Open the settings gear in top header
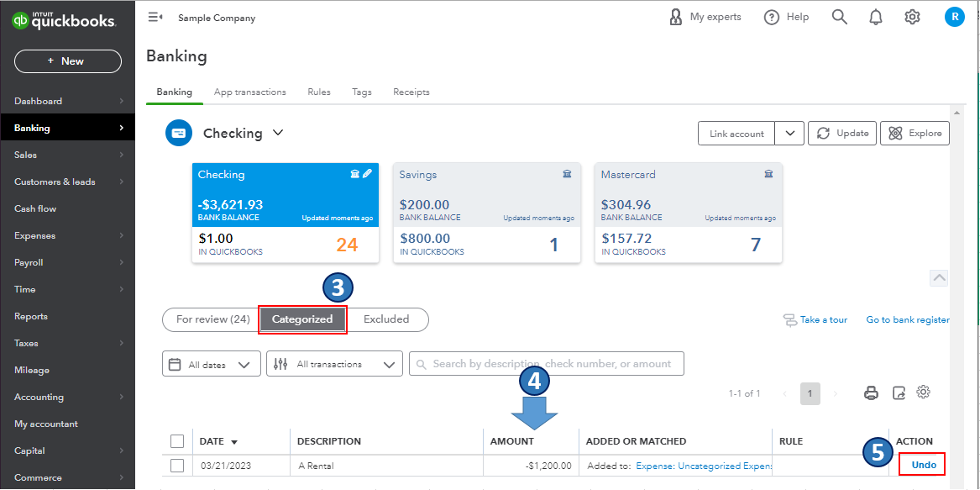Image resolution: width=980 pixels, height=490 pixels. (912, 17)
